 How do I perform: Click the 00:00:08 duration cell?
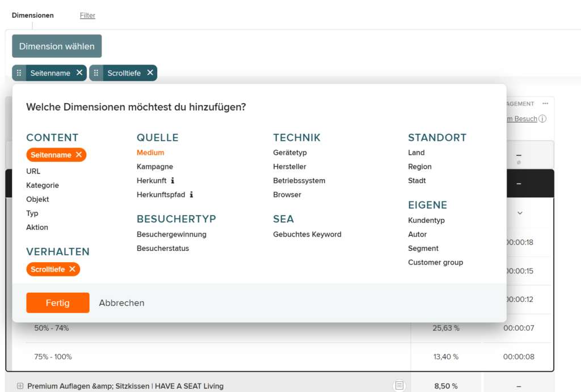point(519,357)
